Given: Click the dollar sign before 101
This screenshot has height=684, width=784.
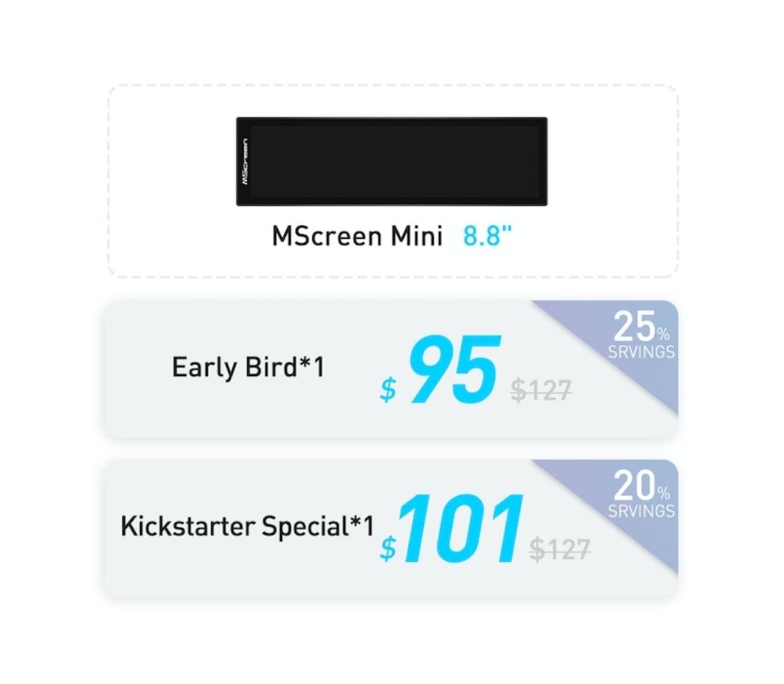Looking at the screenshot, I should click(x=388, y=548).
